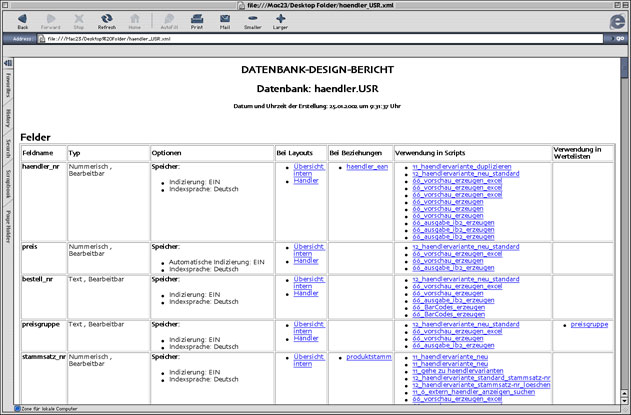Click the window collapse box in title bar
The image size is (631, 415).
[625, 5]
